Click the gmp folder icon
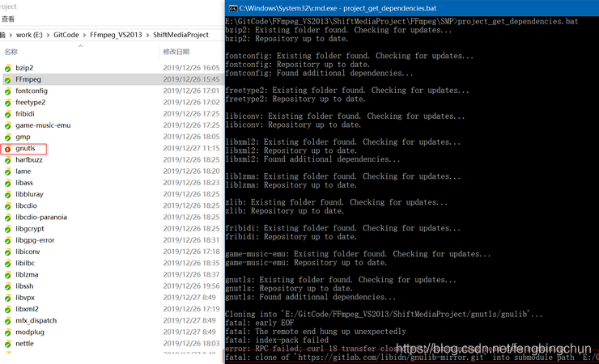Viewport: 599px width, 364px height. (7, 137)
